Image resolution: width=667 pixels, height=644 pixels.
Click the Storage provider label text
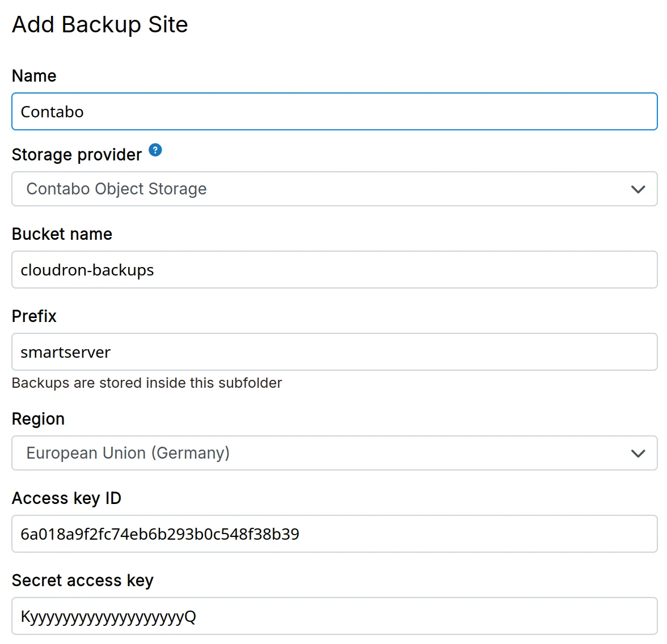[77, 154]
